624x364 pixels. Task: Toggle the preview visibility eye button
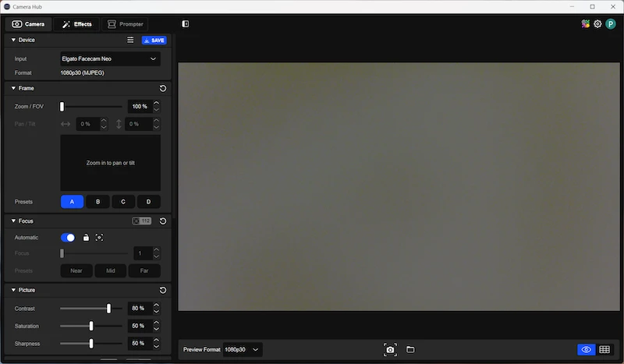pos(586,349)
